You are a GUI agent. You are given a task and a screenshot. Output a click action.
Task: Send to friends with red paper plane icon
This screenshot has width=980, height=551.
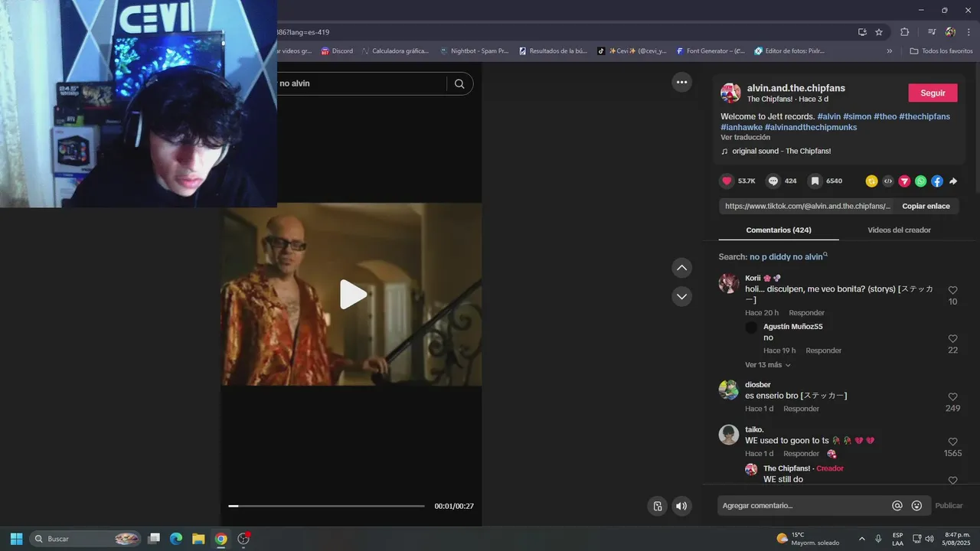(904, 181)
